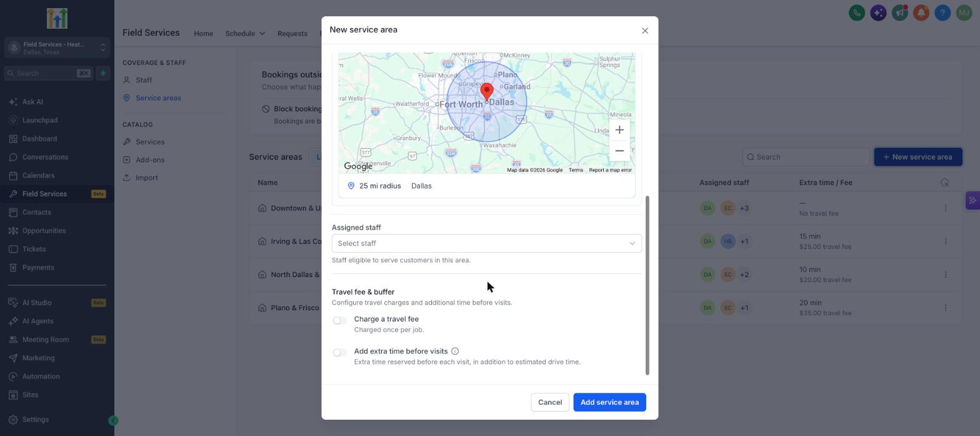Image resolution: width=980 pixels, height=436 pixels.
Task: Click HB staff avatar in Irving row
Action: click(x=727, y=241)
